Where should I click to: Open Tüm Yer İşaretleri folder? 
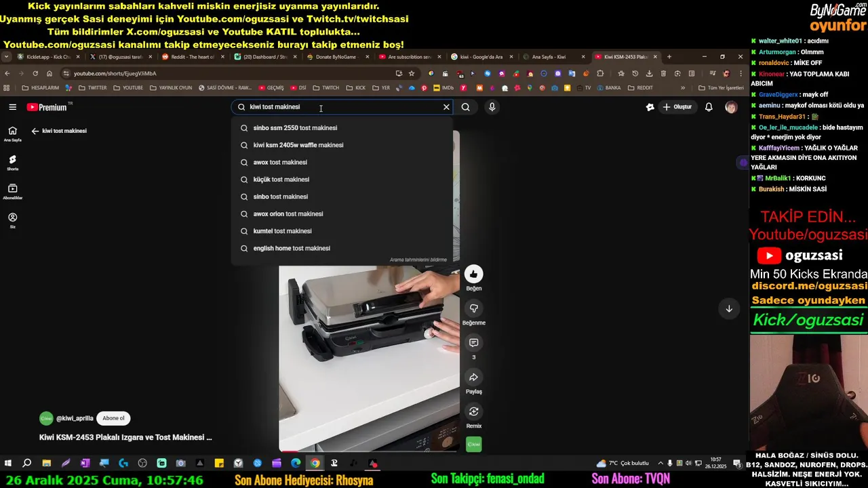tap(721, 87)
